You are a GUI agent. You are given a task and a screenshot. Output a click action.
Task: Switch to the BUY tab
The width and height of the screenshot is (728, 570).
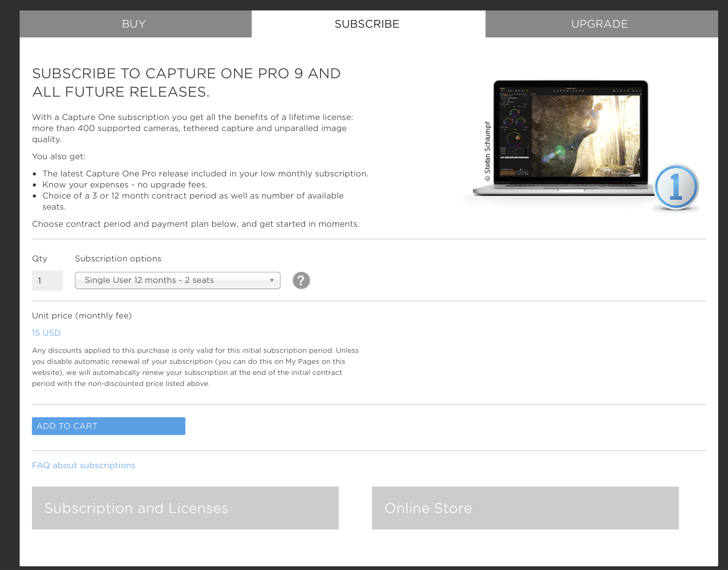(135, 24)
